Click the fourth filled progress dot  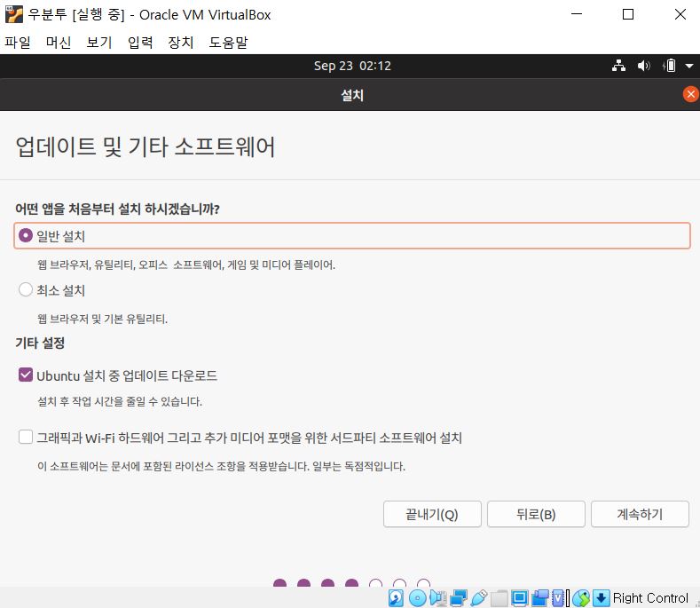click(352, 583)
